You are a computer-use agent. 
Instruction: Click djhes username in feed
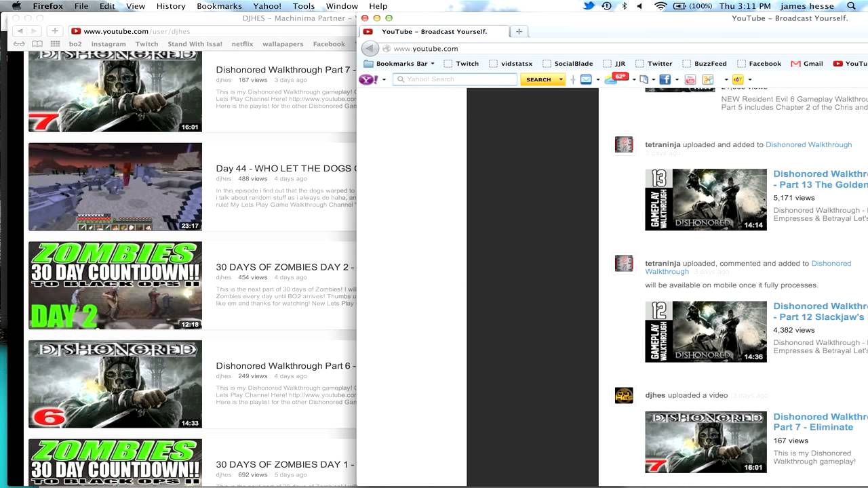click(655, 395)
